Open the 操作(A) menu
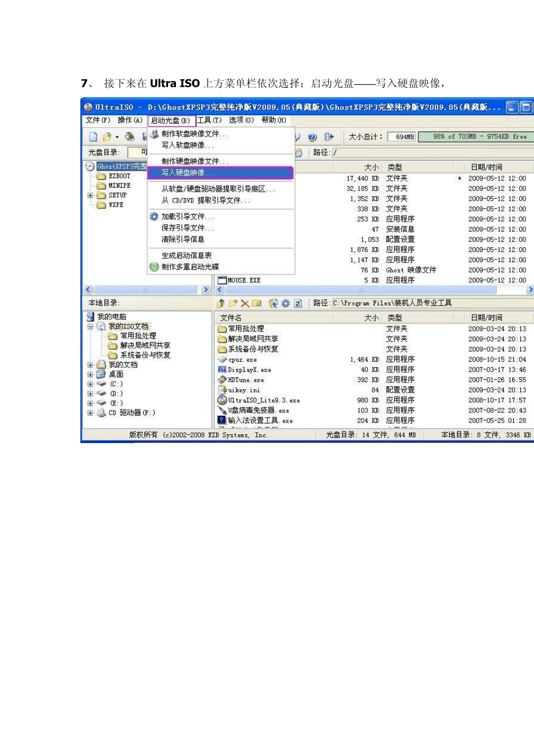The width and height of the screenshot is (534, 756). pos(130,120)
